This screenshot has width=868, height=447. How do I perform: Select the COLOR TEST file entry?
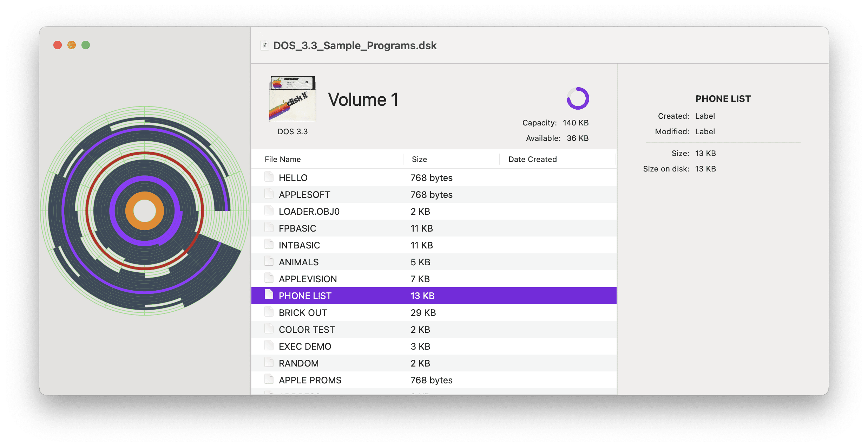pos(434,329)
